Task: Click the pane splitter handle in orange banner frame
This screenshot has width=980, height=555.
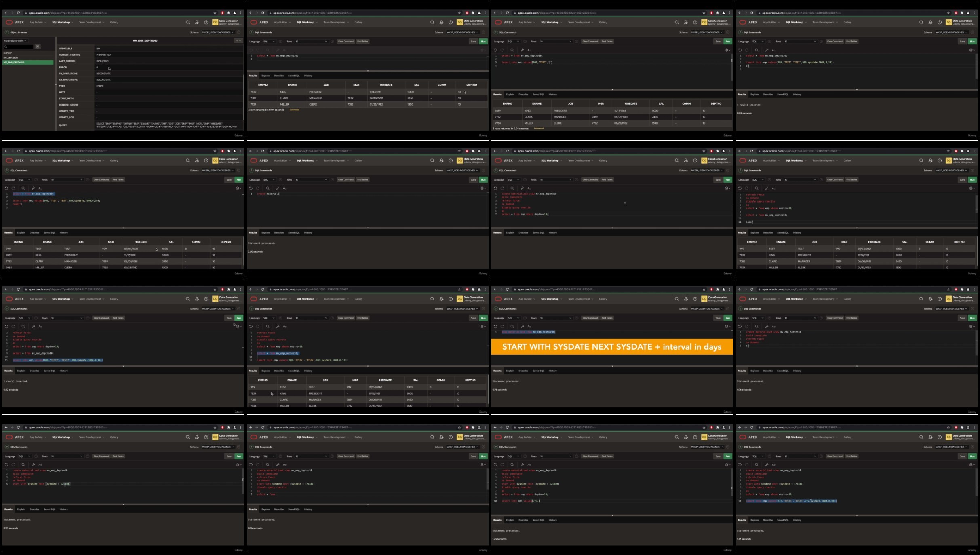Action: (612, 366)
